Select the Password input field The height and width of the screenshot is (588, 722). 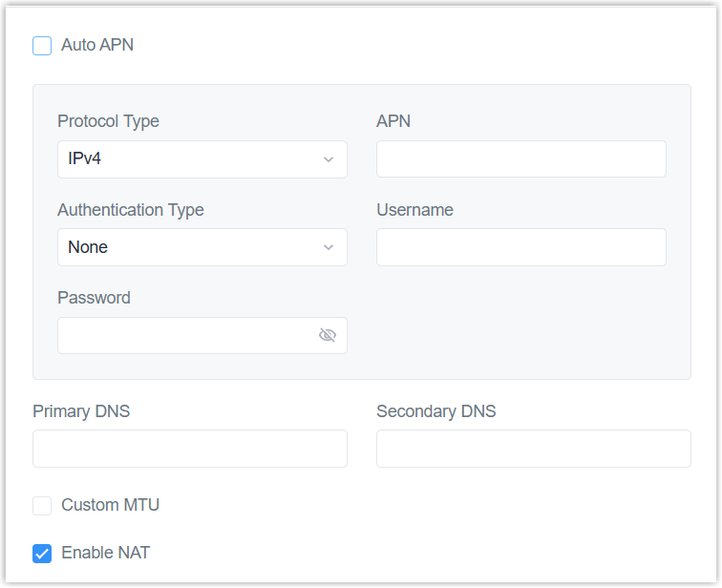(x=183, y=335)
